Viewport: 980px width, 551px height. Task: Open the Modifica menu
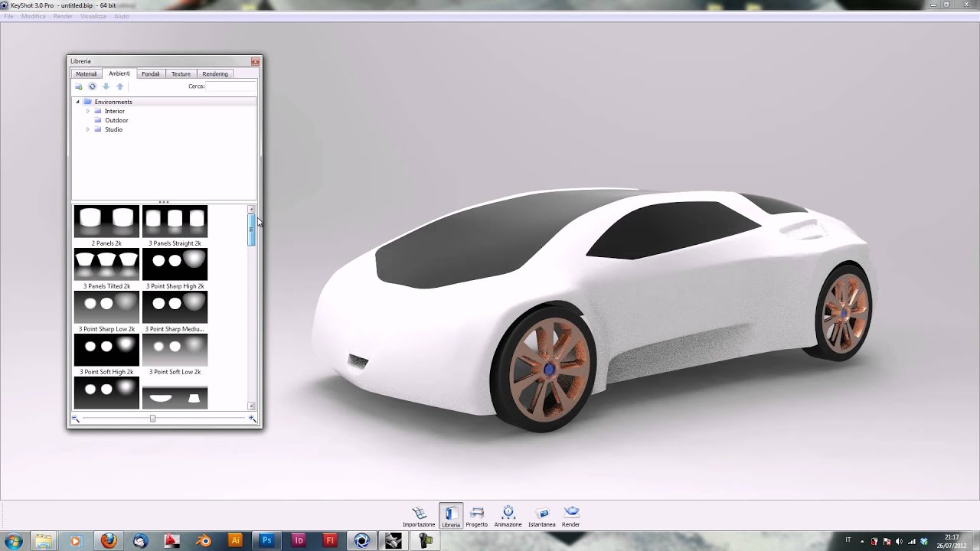pos(33,16)
